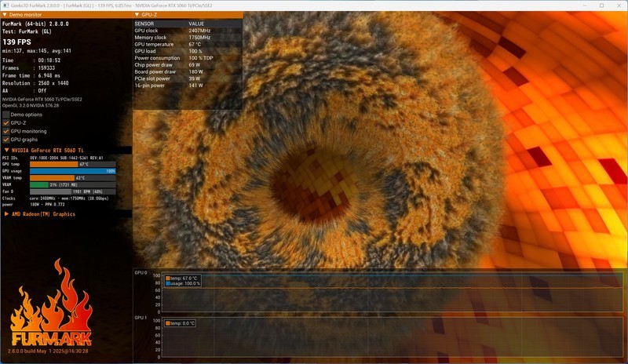Click the VALUE column header
628x364 pixels.
[196, 24]
